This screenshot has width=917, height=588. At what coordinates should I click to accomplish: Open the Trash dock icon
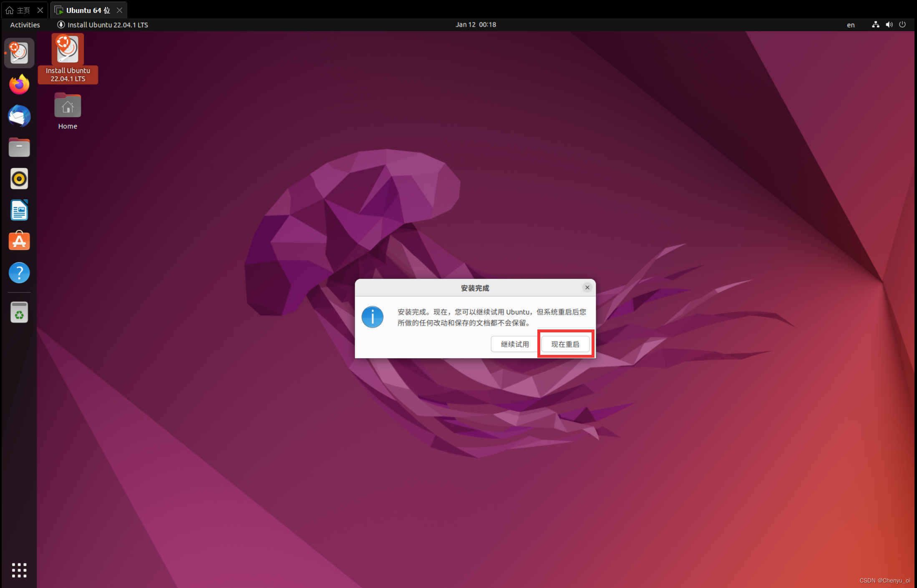tap(19, 312)
